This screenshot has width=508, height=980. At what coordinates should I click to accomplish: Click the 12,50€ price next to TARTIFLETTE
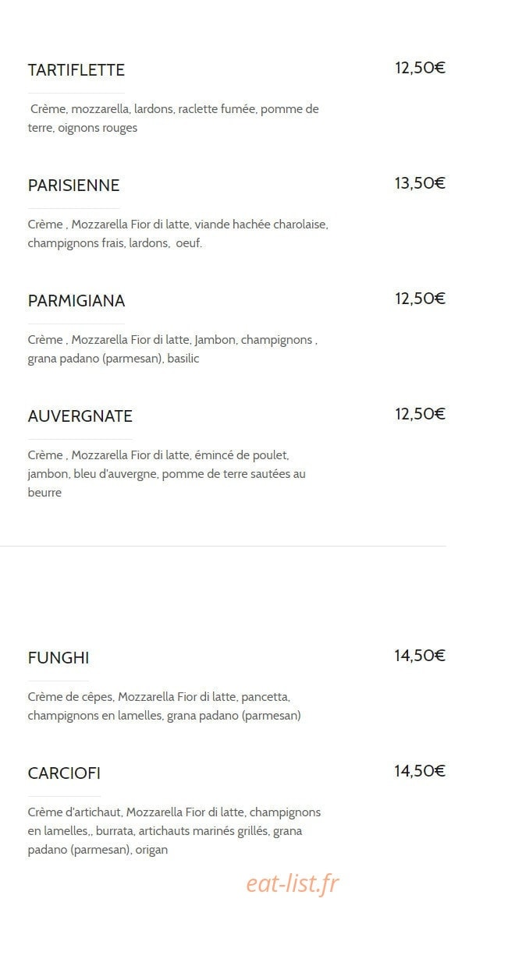pyautogui.click(x=420, y=68)
